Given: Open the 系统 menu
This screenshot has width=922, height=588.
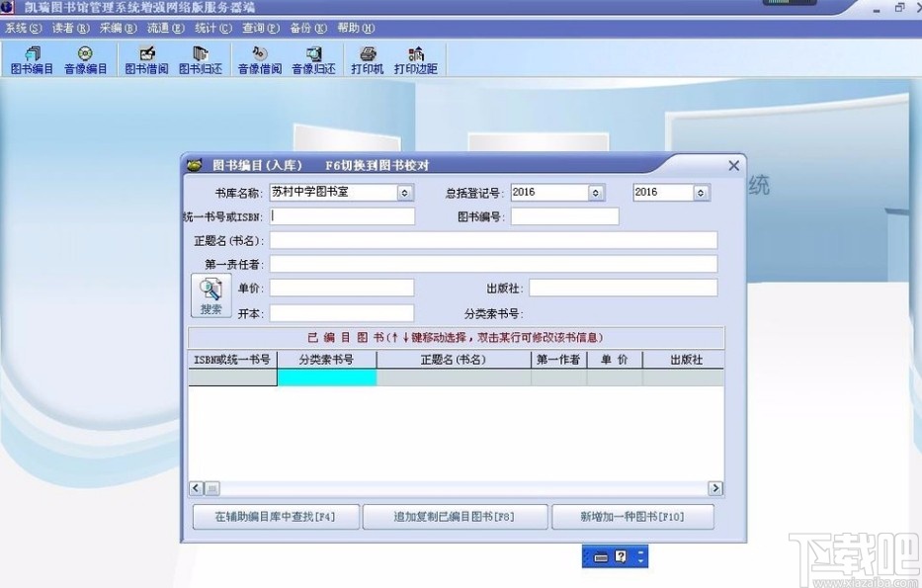Looking at the screenshot, I should click(21, 28).
